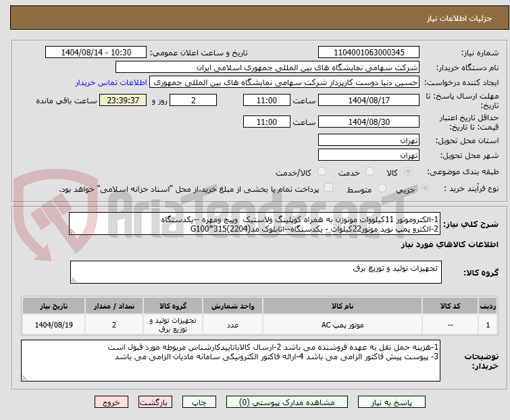This screenshot has height=420, width=510.
Task: Select the متوسط purchase type radio
Action: (x=382, y=188)
